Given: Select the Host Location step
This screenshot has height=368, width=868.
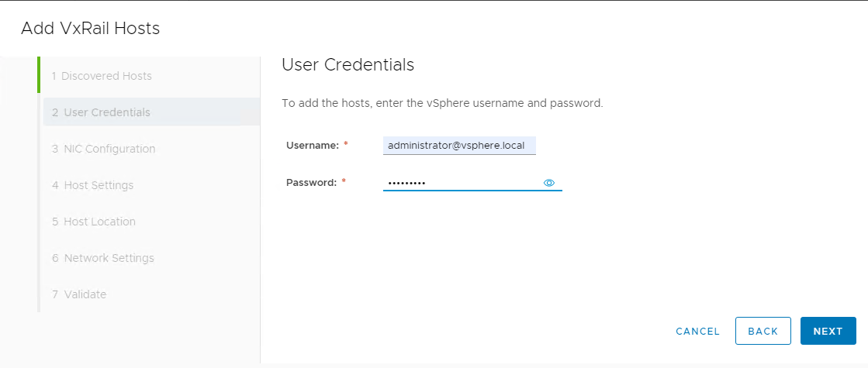Looking at the screenshot, I should 94,222.
